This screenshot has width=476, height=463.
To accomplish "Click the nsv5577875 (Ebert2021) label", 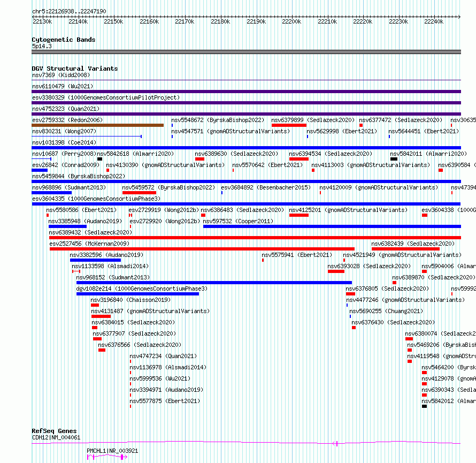I will tap(165, 401).
